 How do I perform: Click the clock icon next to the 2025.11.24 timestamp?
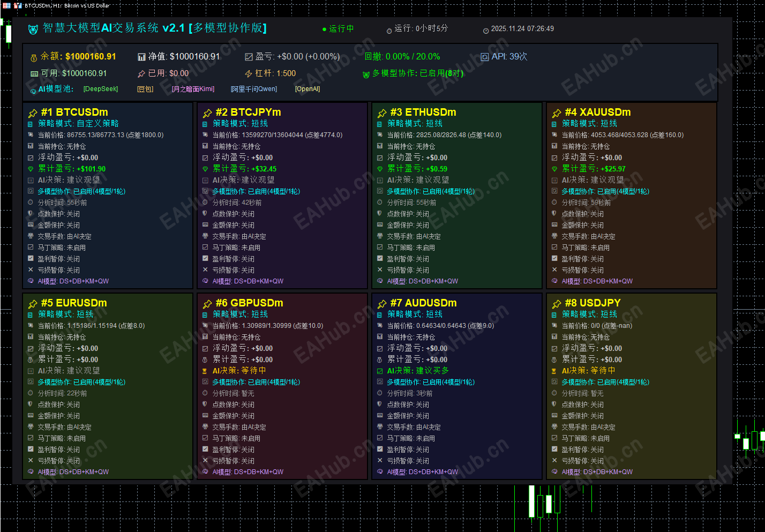tap(486, 29)
